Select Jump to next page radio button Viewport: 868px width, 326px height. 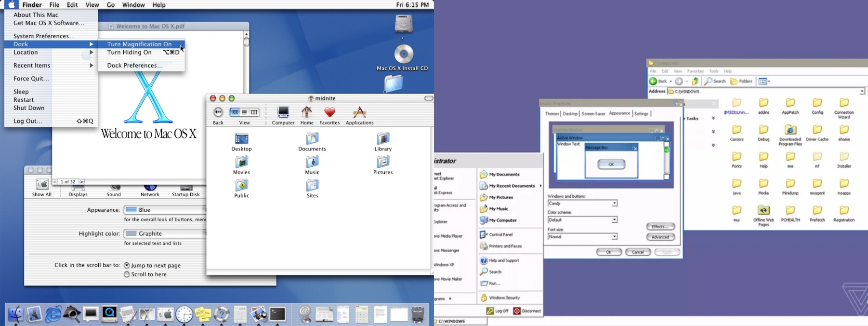127,265
